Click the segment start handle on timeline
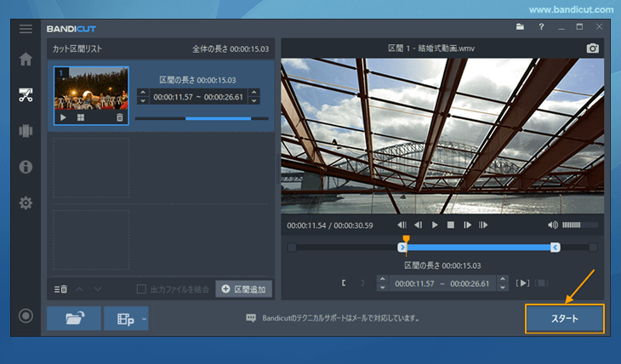The height and width of the screenshot is (364, 621). [402, 247]
